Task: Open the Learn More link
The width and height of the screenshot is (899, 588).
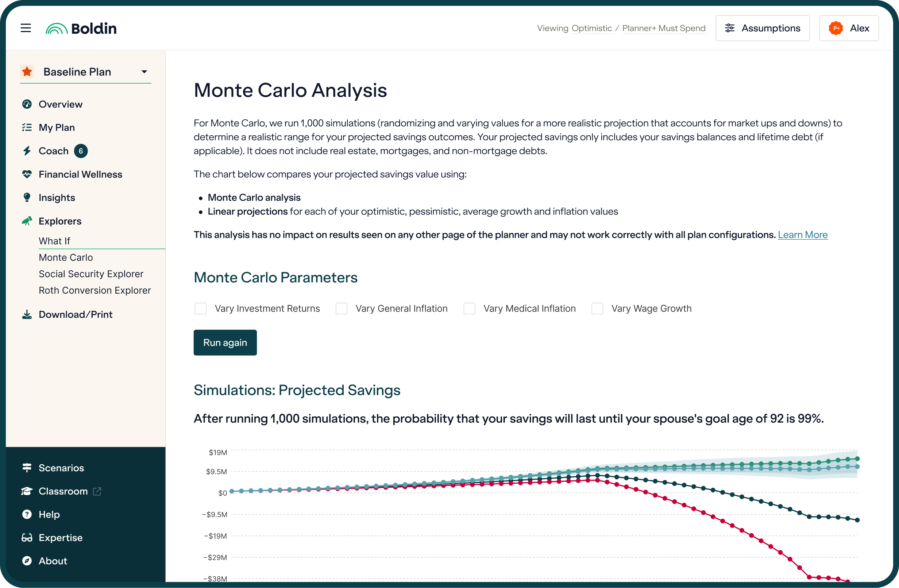Action: [803, 234]
